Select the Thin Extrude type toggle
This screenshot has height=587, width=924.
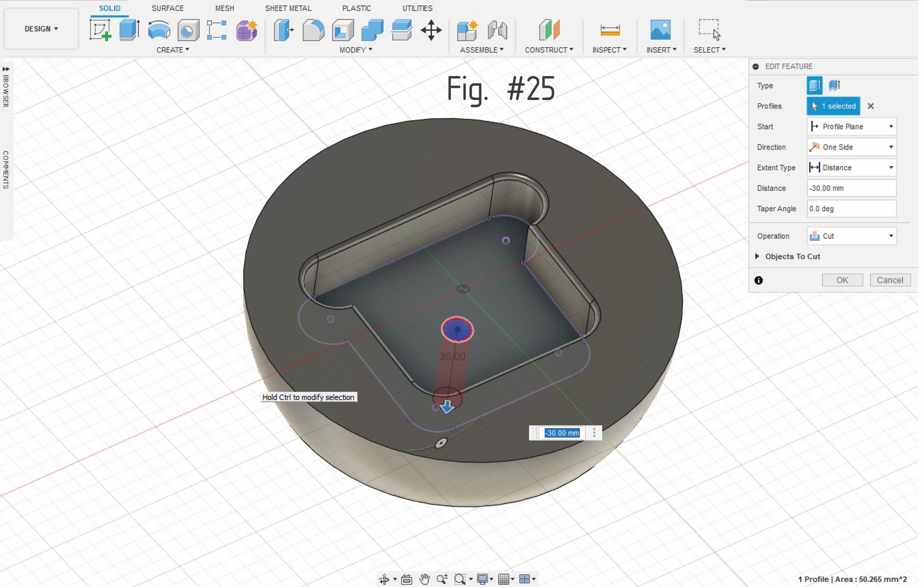coord(834,85)
